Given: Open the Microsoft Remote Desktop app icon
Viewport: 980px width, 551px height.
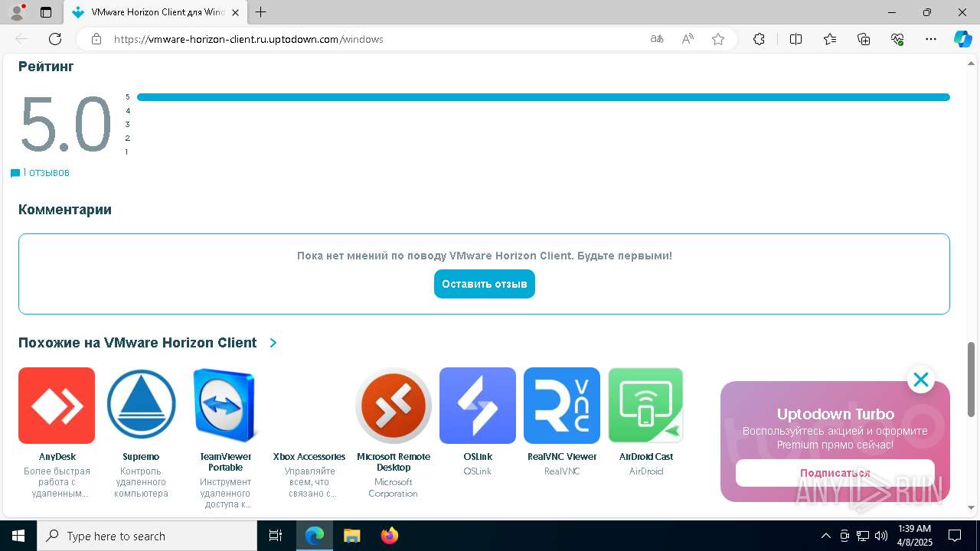Looking at the screenshot, I should [x=394, y=406].
